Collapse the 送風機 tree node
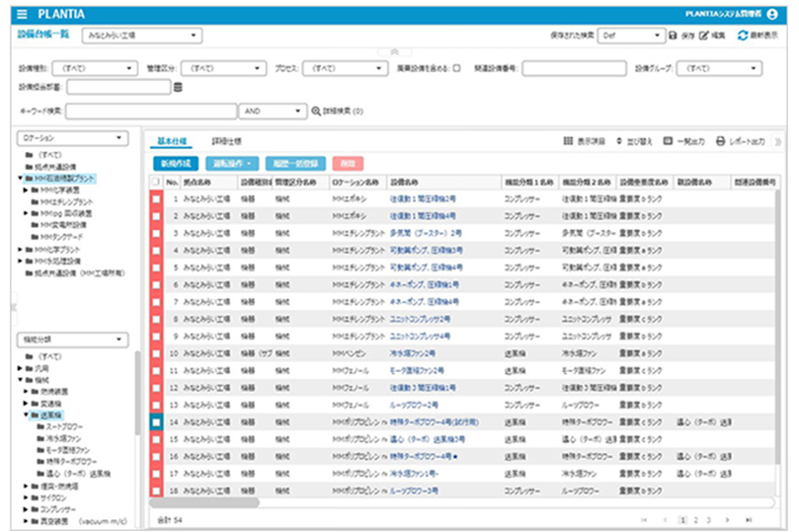Image resolution: width=799 pixels, height=532 pixels. 26,415
